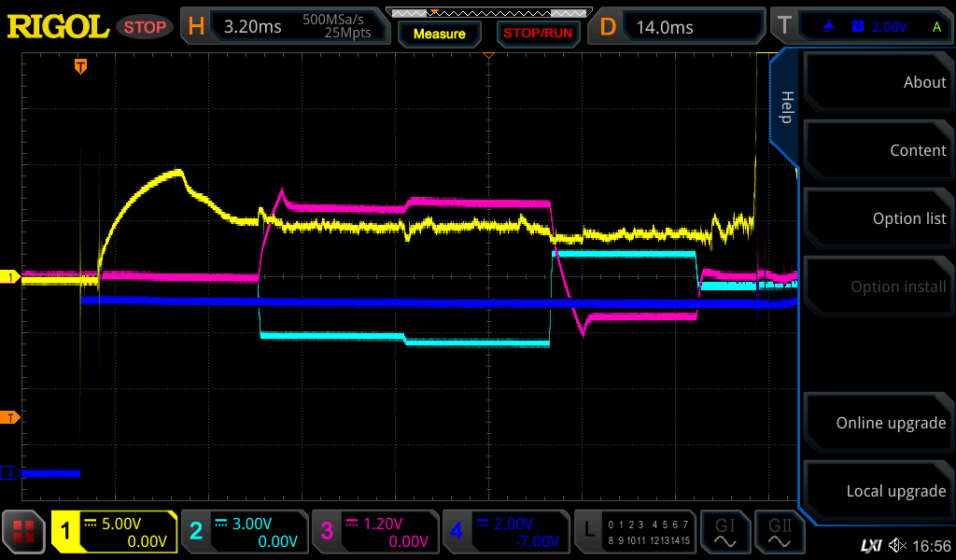This screenshot has height=560, width=956.
Task: Click the RIGOL logo
Action: pyautogui.click(x=58, y=27)
